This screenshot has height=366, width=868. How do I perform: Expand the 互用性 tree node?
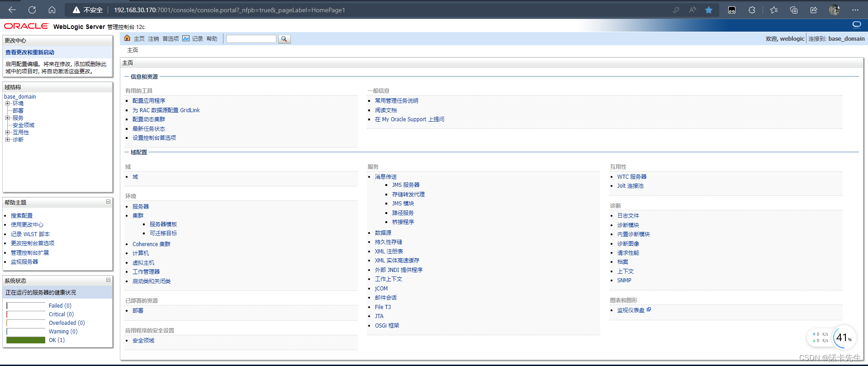click(8, 133)
